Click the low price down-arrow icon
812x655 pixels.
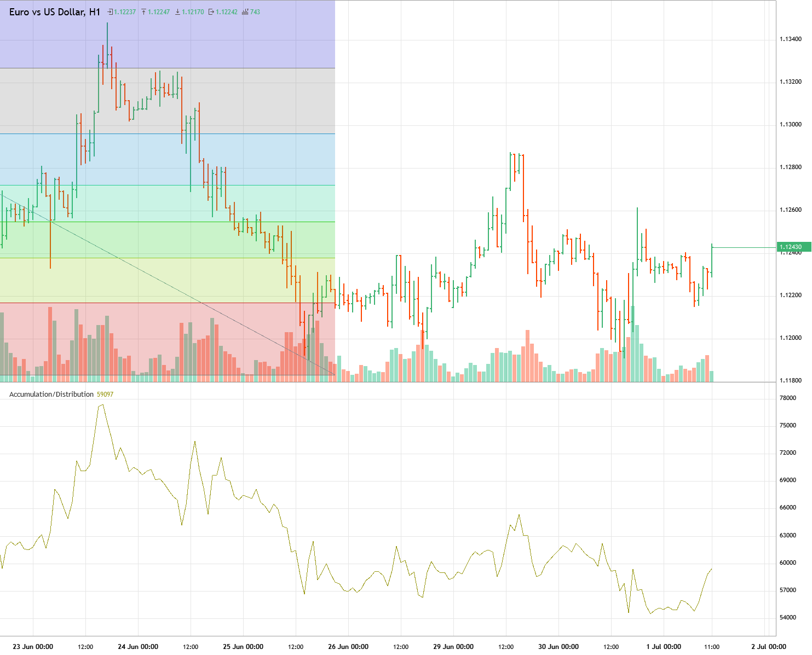pos(178,12)
